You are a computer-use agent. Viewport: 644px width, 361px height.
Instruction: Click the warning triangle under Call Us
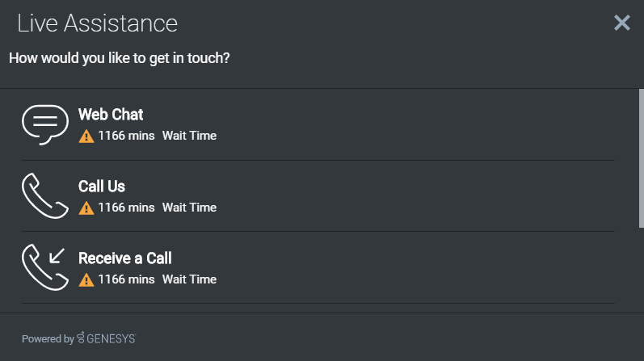(x=86, y=208)
